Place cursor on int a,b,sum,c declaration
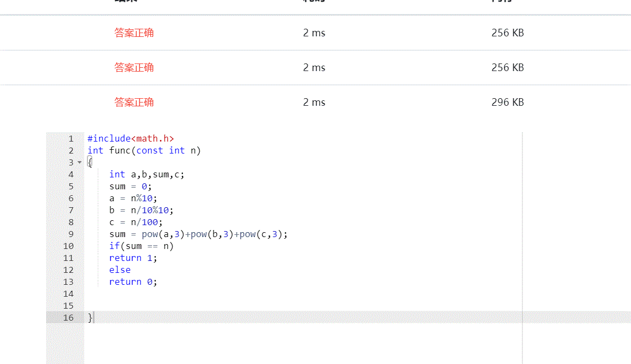Screen dimensions: 631x364 click(x=147, y=175)
